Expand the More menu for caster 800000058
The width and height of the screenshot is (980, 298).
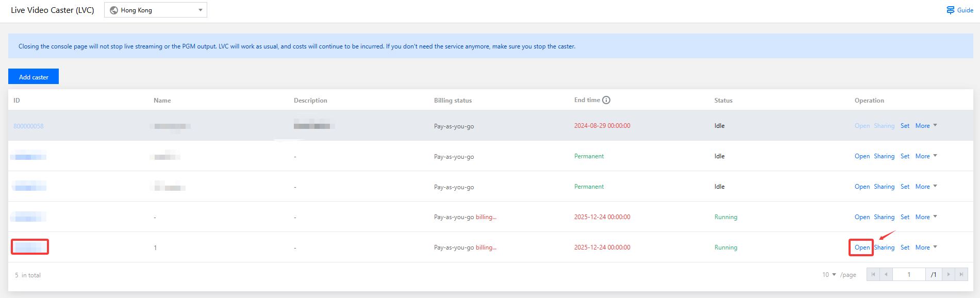click(x=926, y=126)
